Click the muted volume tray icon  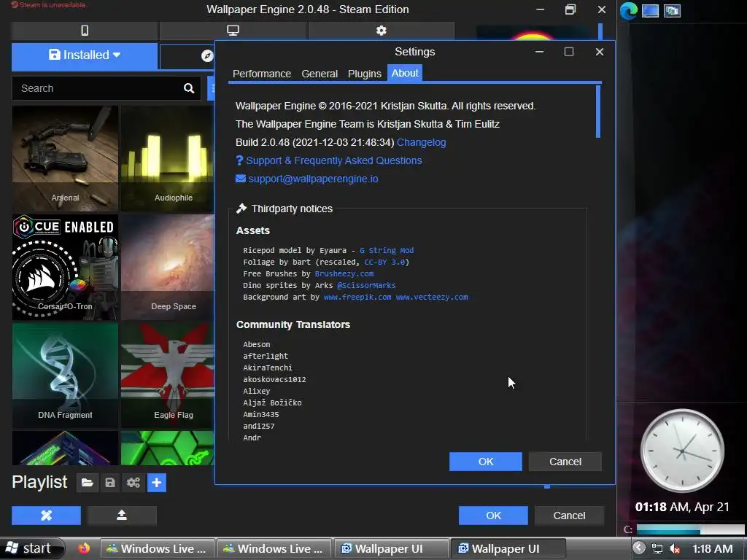674,548
